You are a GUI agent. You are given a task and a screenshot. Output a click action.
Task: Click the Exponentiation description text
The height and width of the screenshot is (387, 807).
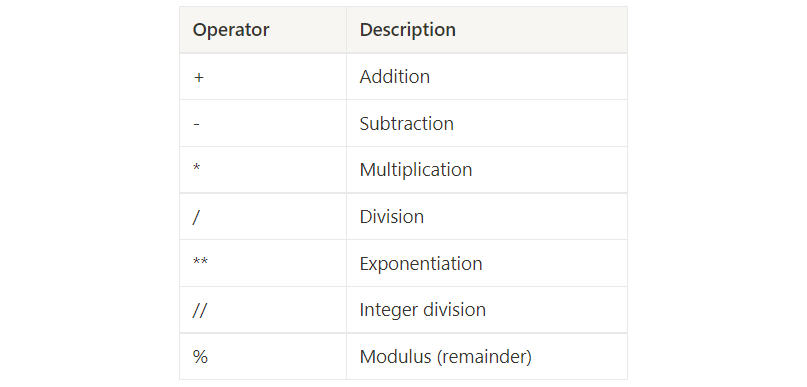(421, 263)
